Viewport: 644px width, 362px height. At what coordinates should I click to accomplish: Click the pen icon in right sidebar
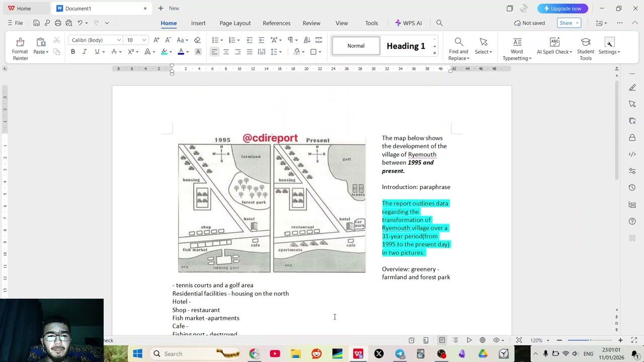pos(632,87)
